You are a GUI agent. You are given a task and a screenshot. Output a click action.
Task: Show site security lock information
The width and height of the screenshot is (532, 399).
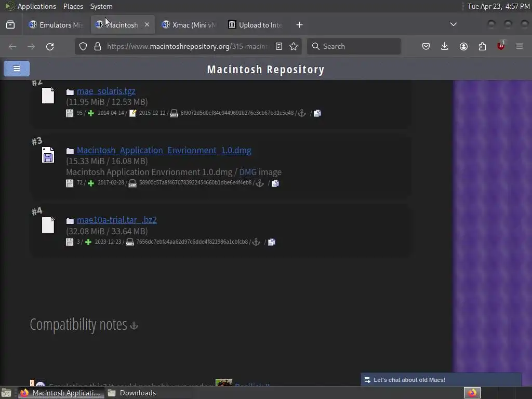[98, 46]
